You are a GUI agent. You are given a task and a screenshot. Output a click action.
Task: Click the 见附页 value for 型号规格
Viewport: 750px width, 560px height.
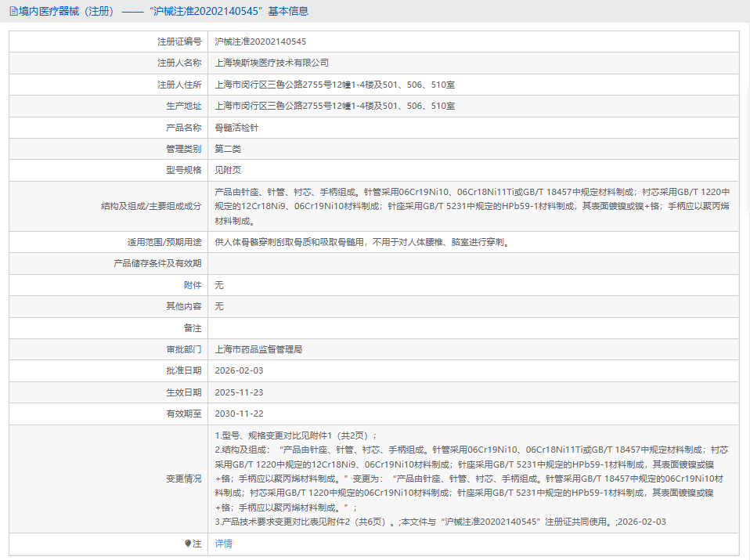228,170
